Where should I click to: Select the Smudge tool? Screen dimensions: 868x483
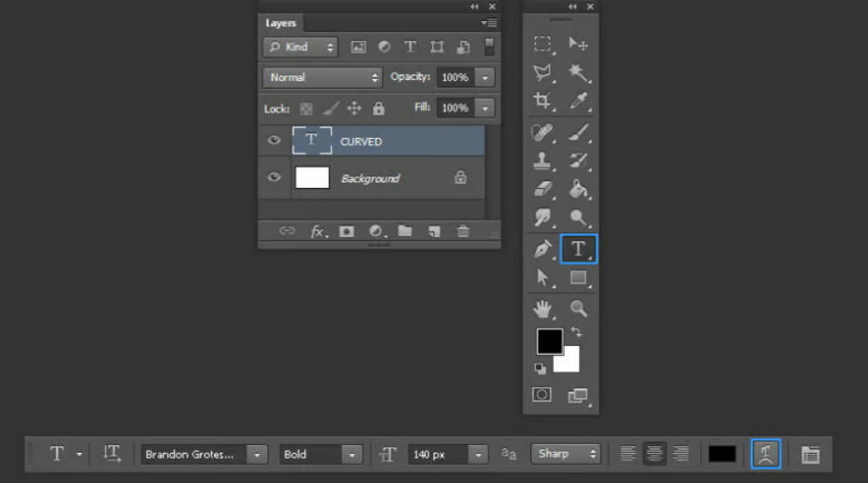point(543,217)
